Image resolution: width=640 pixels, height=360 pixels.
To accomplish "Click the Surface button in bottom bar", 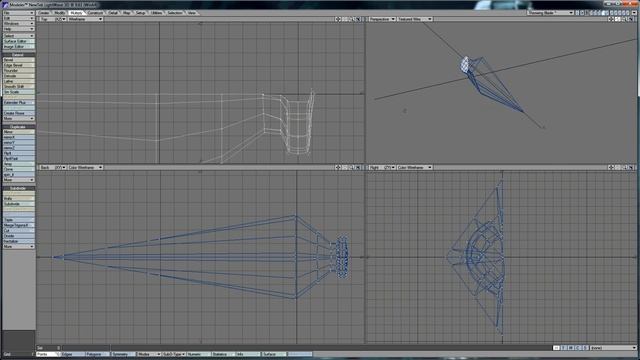I will (x=274, y=354).
